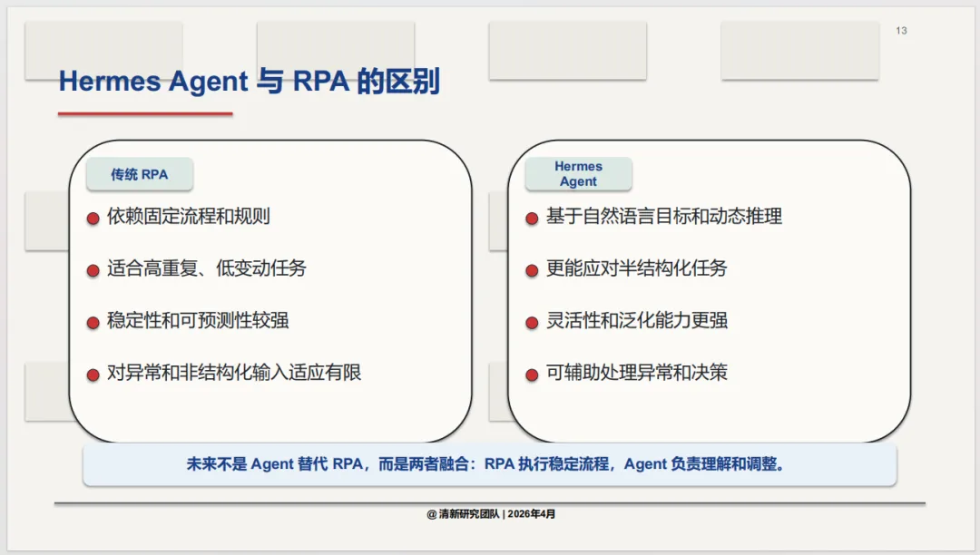Click the red bullet beside '灵活性和泛化能力更强'
The width and height of the screenshot is (980, 555).
click(532, 323)
